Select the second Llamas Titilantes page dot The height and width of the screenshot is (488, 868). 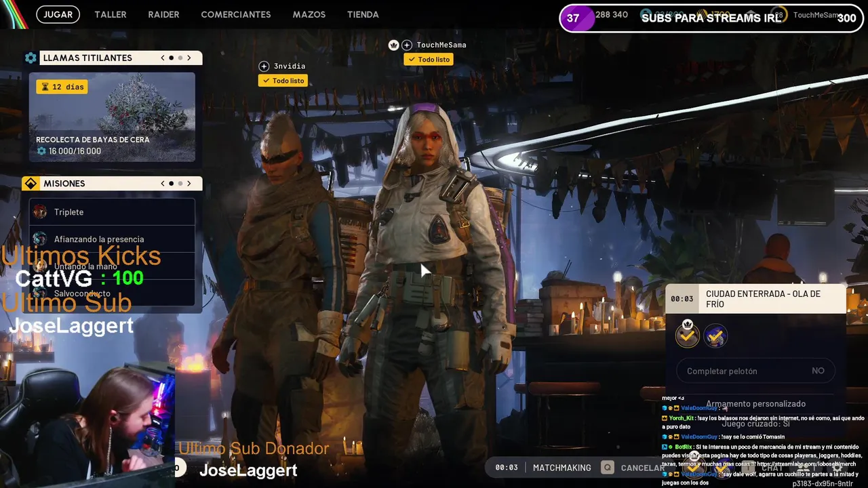180,58
